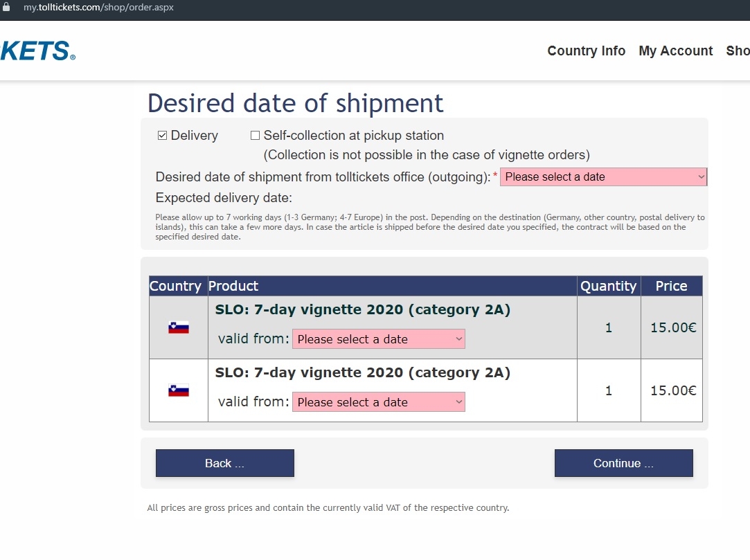Click the Quantity column header
750x560 pixels.
tap(608, 287)
